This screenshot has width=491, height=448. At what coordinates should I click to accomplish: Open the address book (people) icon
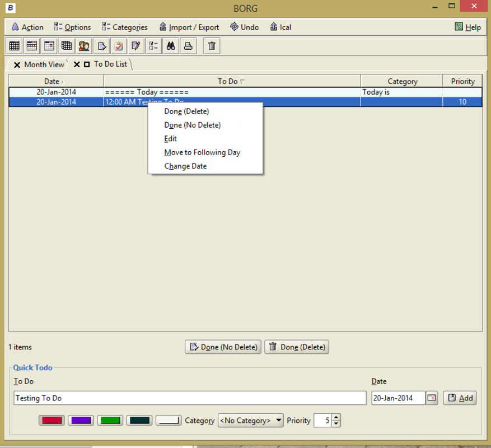(84, 46)
